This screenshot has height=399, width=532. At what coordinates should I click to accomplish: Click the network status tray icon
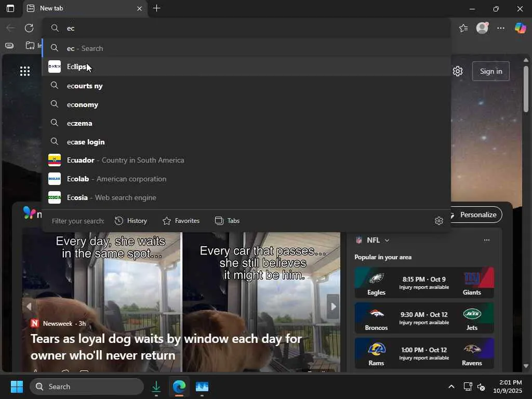click(x=468, y=387)
